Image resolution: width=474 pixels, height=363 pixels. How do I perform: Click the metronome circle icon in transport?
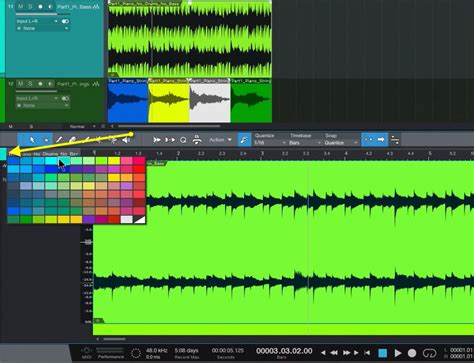[x=136, y=353]
